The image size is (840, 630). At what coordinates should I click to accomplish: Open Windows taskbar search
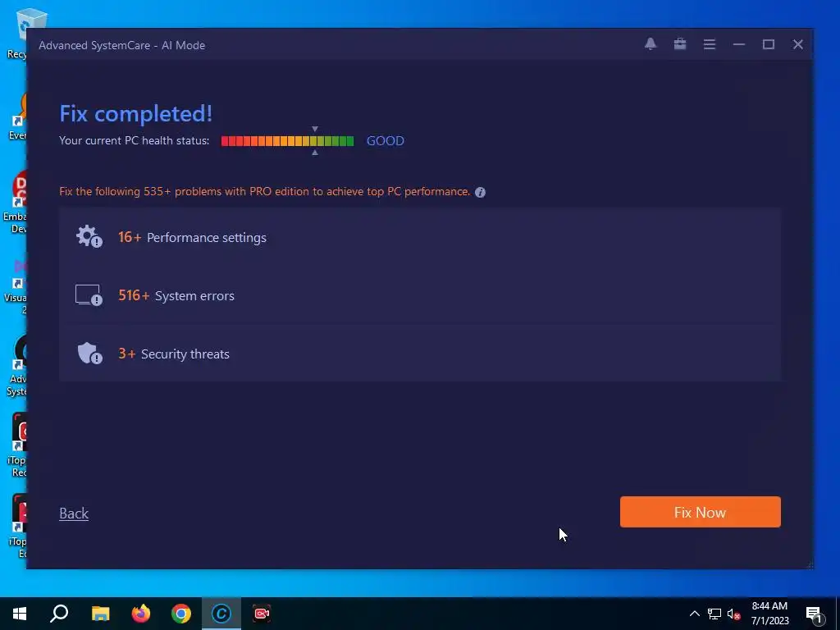59,614
